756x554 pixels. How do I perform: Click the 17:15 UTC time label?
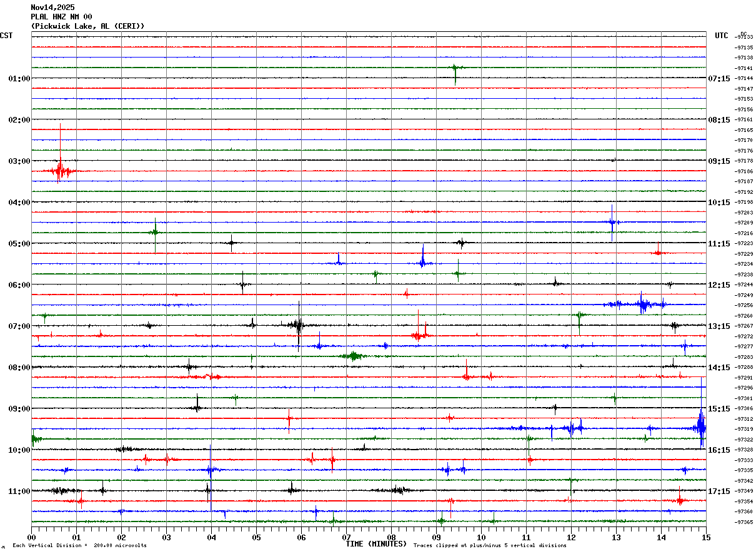click(719, 491)
